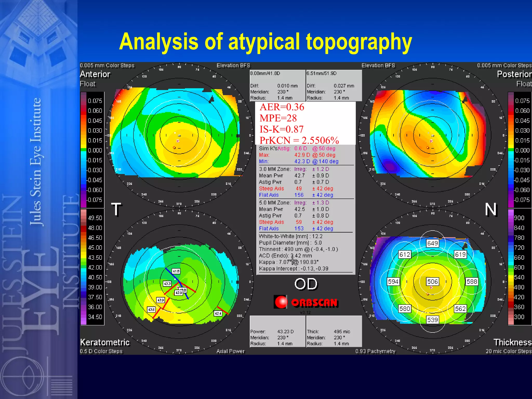Screen dimensions: 532x399
Task: Select the 588 thickness reading
Action: point(472,281)
